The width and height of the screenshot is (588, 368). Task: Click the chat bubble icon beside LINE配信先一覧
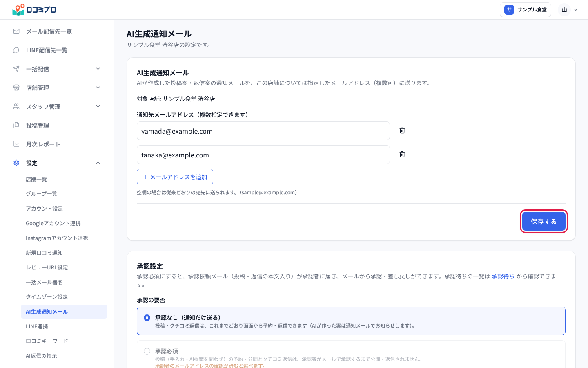(16, 50)
